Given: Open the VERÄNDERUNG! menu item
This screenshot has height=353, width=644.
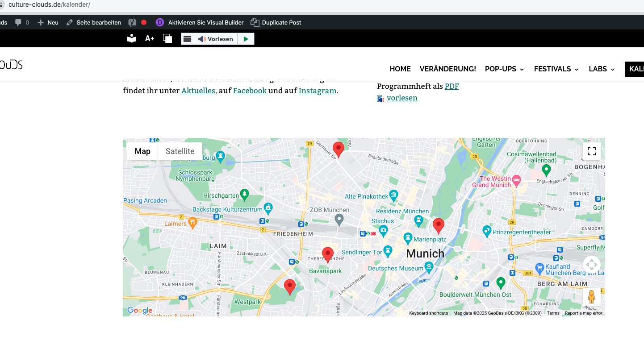Looking at the screenshot, I should [448, 69].
